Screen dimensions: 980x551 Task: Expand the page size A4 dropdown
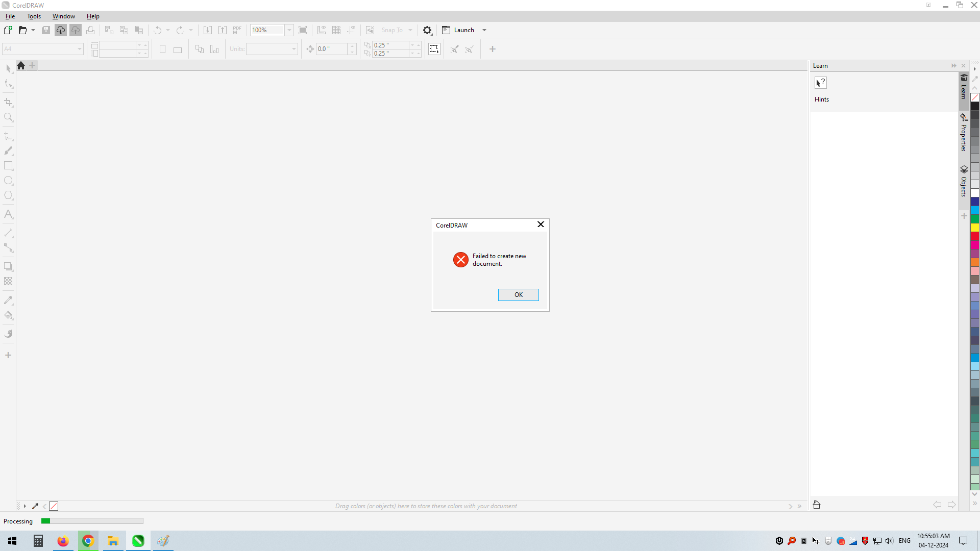80,49
